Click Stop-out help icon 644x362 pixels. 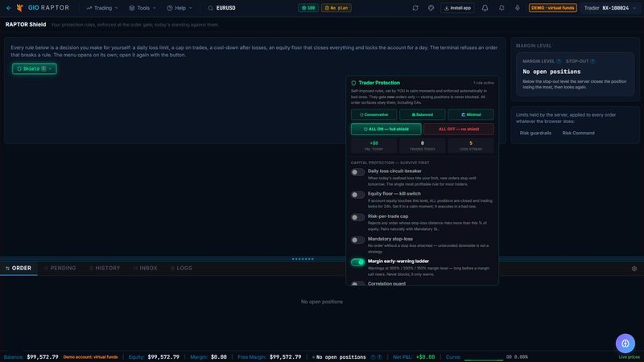(592, 61)
